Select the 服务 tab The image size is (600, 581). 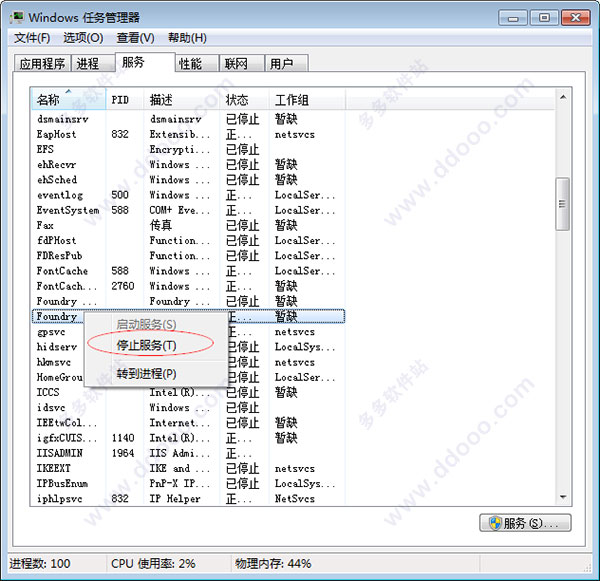145,62
